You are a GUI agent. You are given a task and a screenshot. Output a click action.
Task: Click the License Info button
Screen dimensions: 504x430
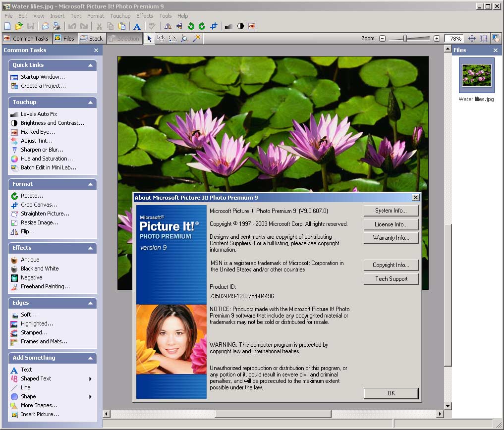pos(391,224)
